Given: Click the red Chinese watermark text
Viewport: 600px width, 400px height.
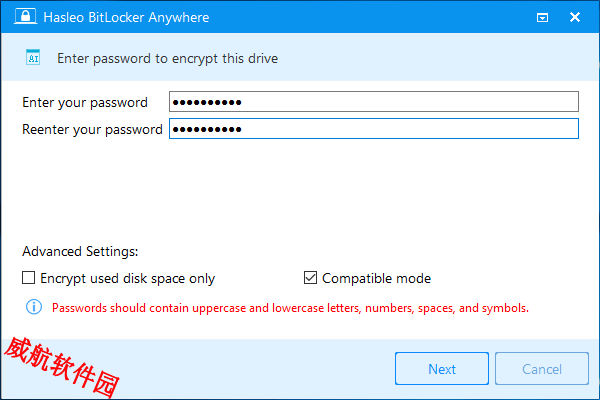Looking at the screenshot, I should (62, 367).
